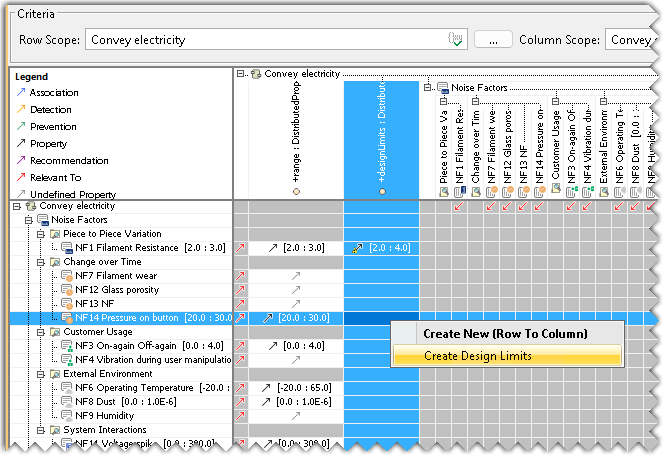
Task: Click the Prevention legend arrow
Action: point(21,126)
